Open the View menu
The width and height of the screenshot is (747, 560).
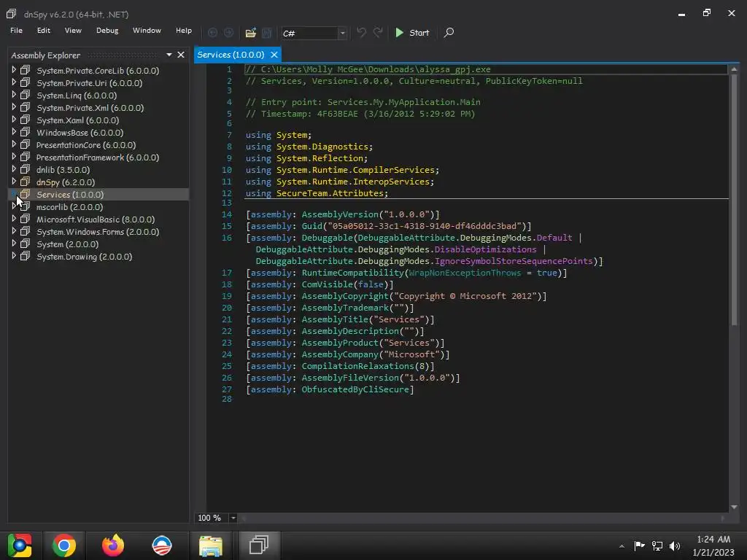[x=73, y=30]
